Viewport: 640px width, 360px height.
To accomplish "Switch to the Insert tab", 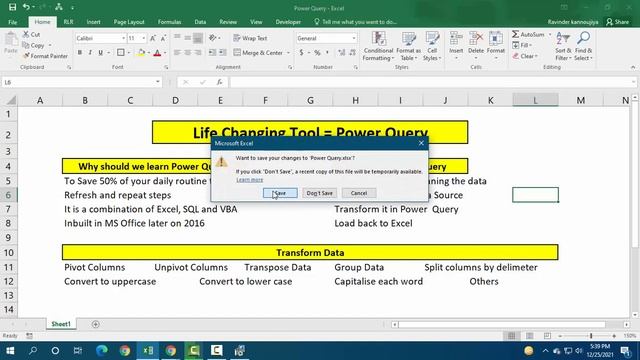I will [x=93, y=22].
